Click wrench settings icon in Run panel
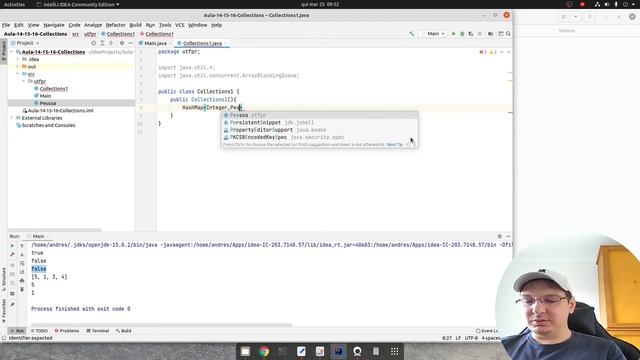Image resolution: width=640 pixels, height=360 pixels. (12, 255)
